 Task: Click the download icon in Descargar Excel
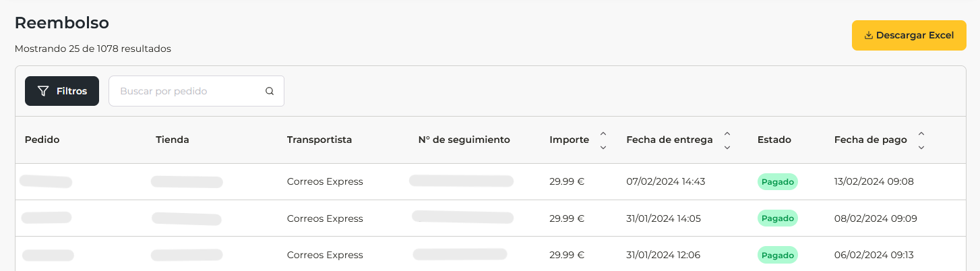(x=868, y=35)
